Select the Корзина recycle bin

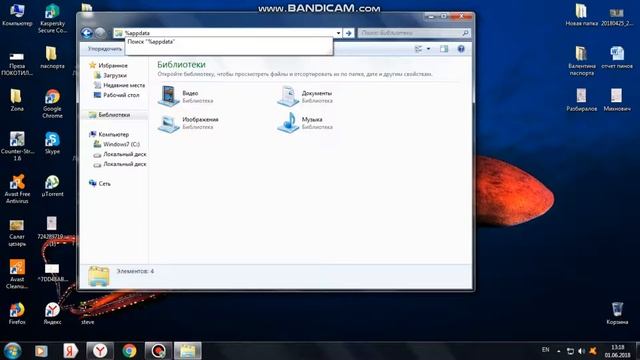(x=617, y=313)
